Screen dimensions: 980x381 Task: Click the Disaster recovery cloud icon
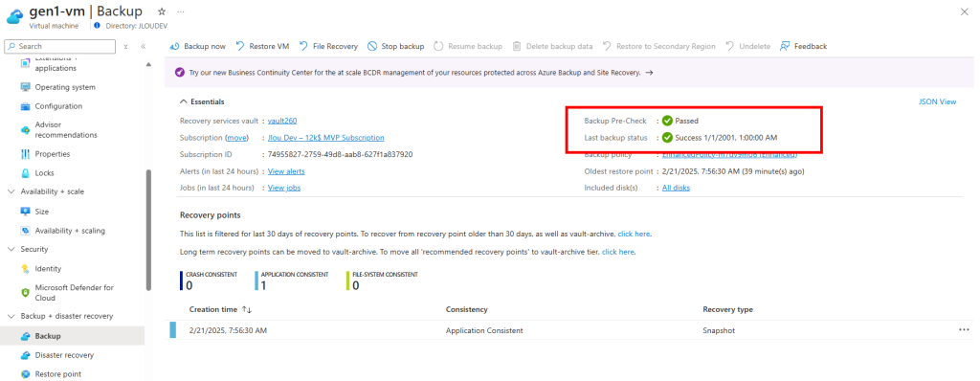26,355
